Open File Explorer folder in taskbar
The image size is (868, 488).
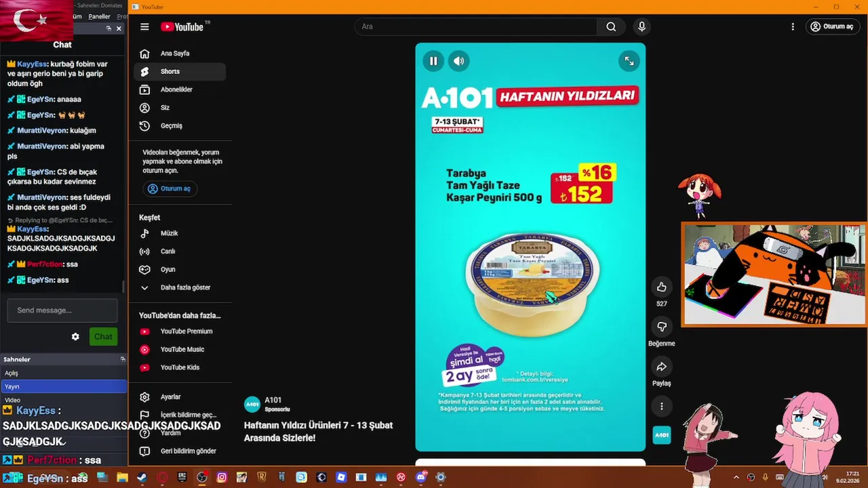(x=122, y=477)
